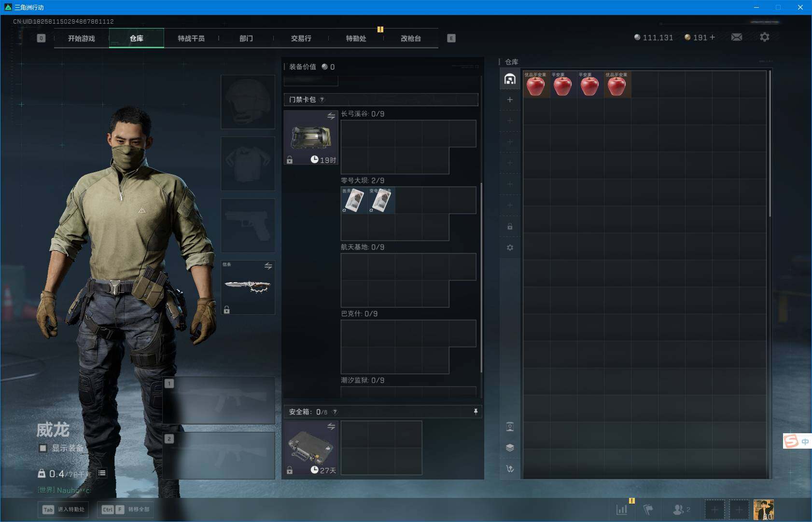This screenshot has width=812, height=522.
Task: Open the settings gear in the top bar
Action: pos(764,37)
